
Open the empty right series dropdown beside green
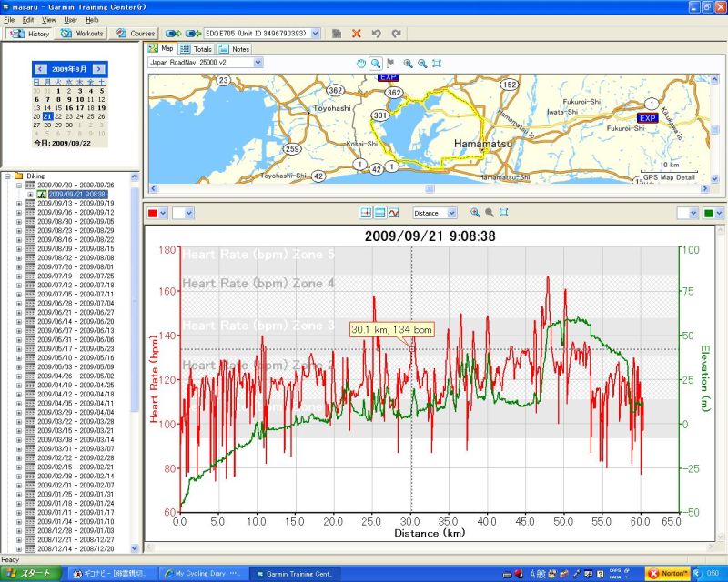[x=693, y=213]
